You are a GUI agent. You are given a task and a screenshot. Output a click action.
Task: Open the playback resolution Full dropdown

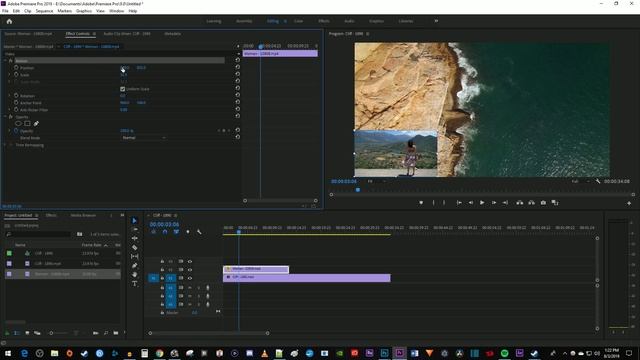pos(580,181)
